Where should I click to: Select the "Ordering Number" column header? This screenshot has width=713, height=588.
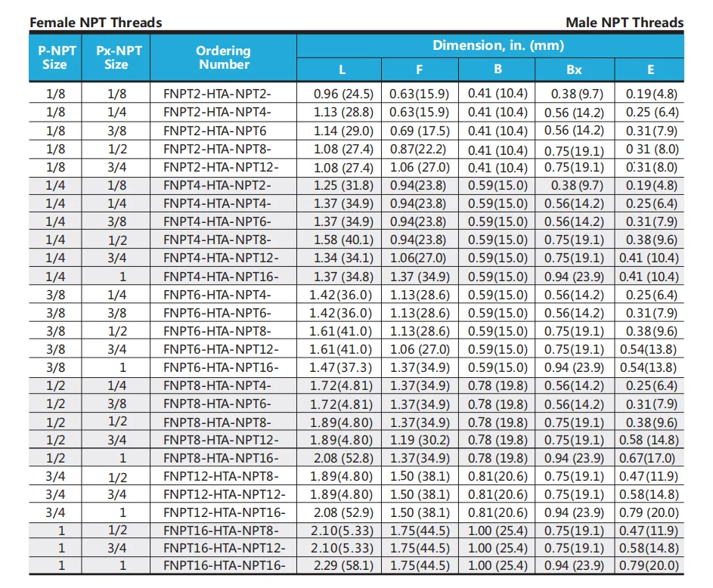click(x=223, y=57)
